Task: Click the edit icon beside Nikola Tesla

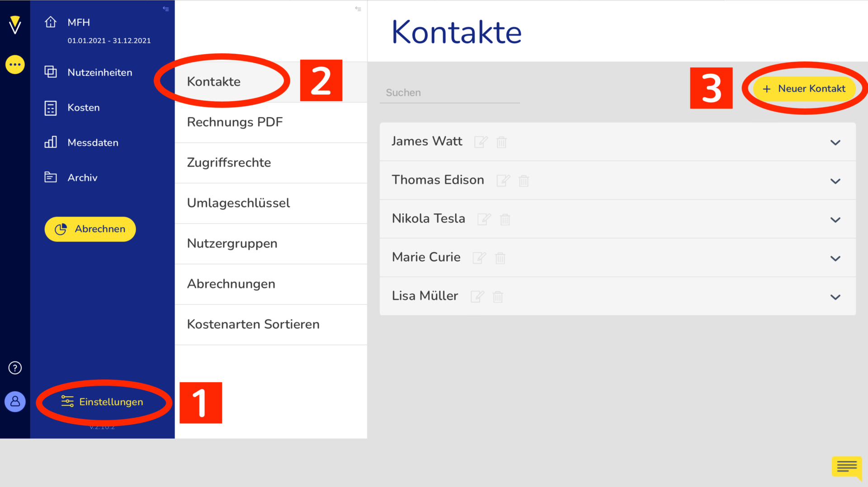Action: click(484, 219)
